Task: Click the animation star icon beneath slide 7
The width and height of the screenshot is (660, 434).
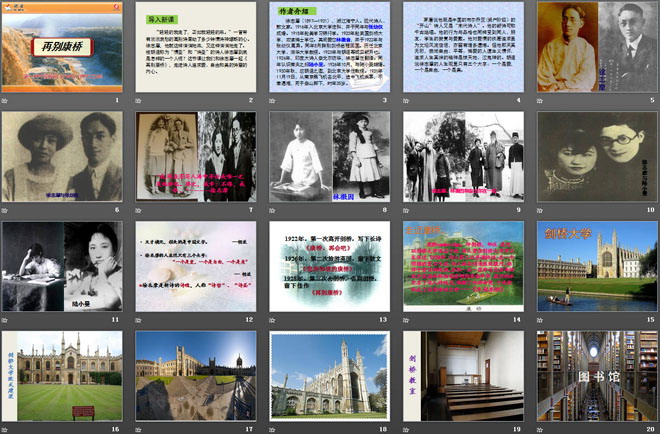Action: (x=140, y=211)
